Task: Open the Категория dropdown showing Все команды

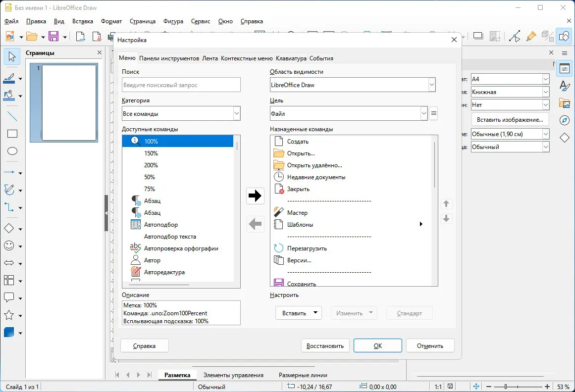Action: 236,113
